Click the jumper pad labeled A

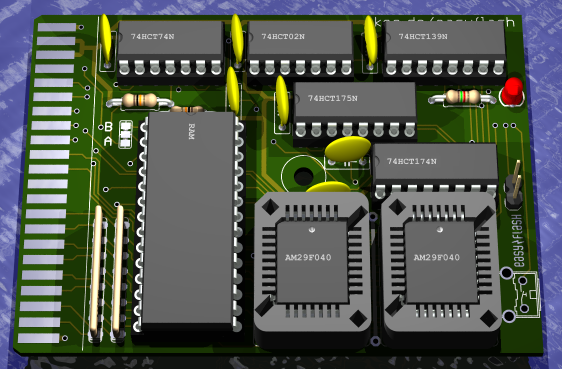coord(125,143)
